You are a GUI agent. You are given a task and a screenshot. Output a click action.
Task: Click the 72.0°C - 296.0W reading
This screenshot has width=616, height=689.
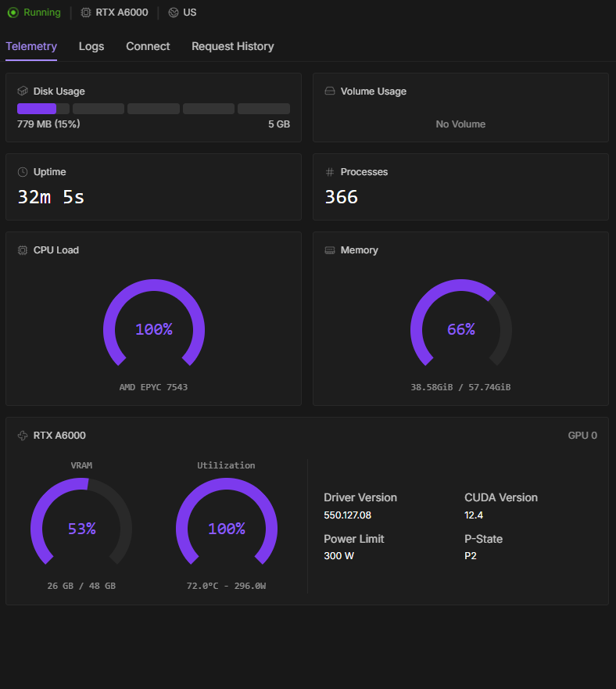226,586
